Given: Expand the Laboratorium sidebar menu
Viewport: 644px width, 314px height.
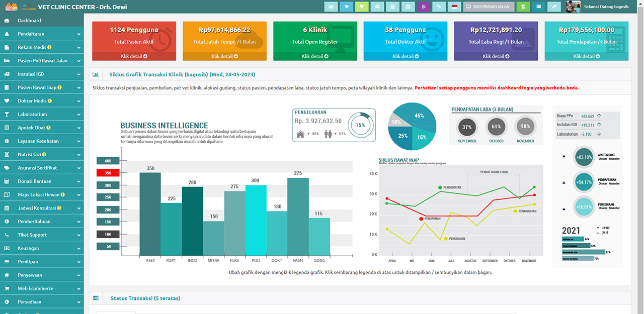Looking at the screenshot, I should [x=42, y=114].
